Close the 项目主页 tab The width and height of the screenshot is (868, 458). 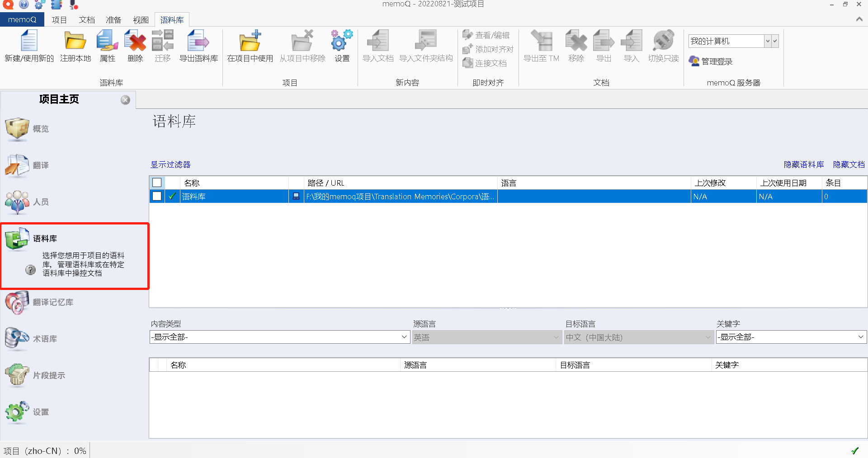tap(125, 100)
